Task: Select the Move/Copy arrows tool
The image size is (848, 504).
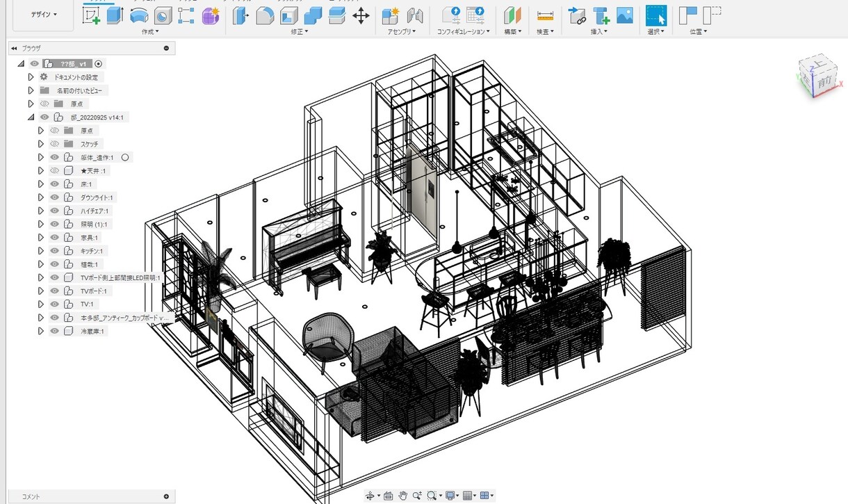Action: coord(361,15)
